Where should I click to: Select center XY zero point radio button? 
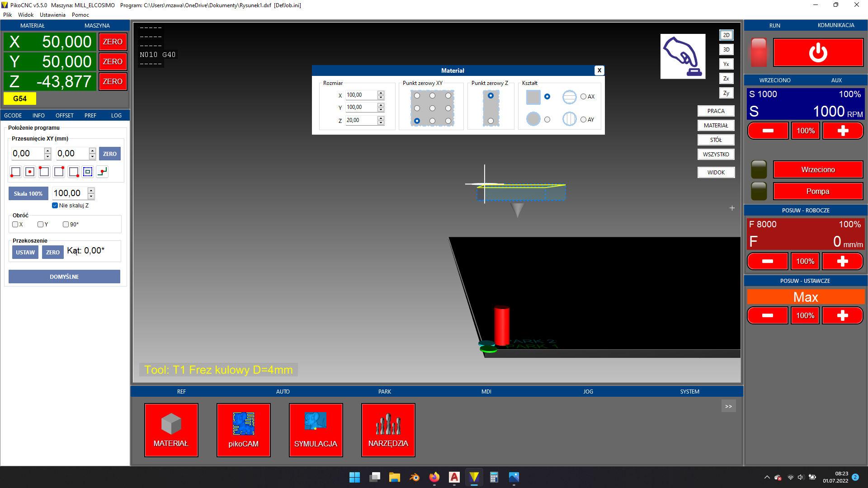coord(432,108)
